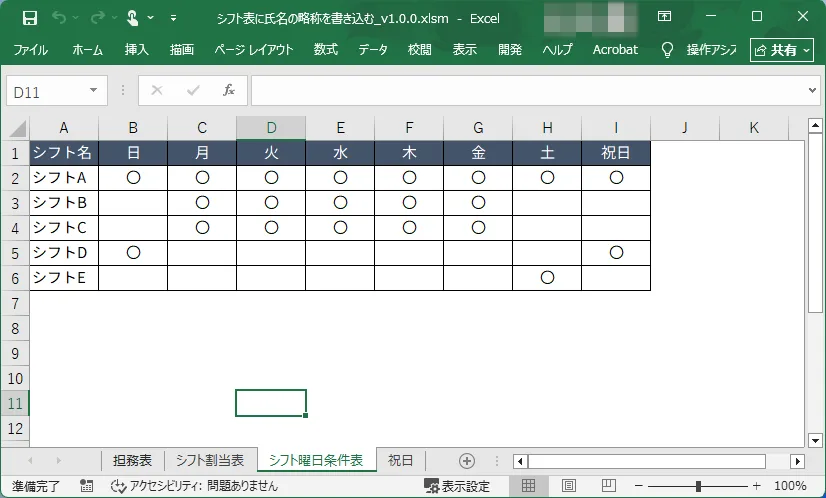
Task: Open the 挿入 ribbon tab
Action: pyautogui.click(x=136, y=50)
